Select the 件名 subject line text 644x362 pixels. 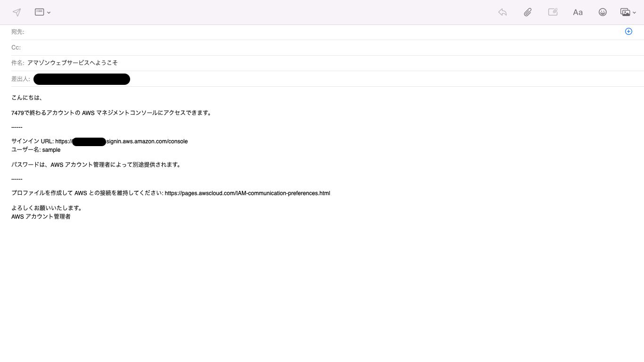(x=72, y=63)
